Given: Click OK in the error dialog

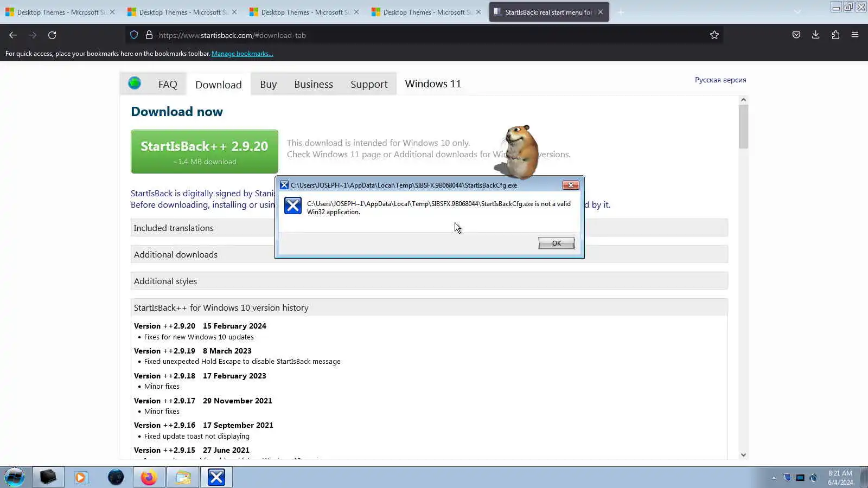Looking at the screenshot, I should [557, 243].
